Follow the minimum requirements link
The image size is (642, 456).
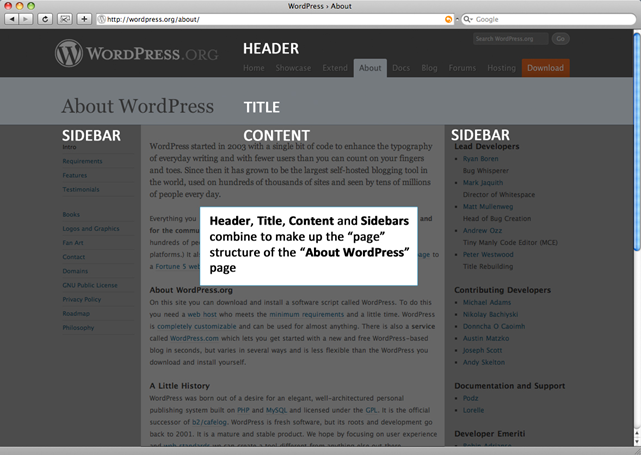click(307, 314)
